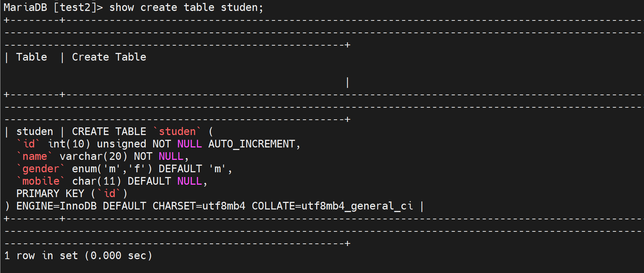644x273 pixels.
Task: Click the typed "show create table studen;" command
Action: (186, 7)
